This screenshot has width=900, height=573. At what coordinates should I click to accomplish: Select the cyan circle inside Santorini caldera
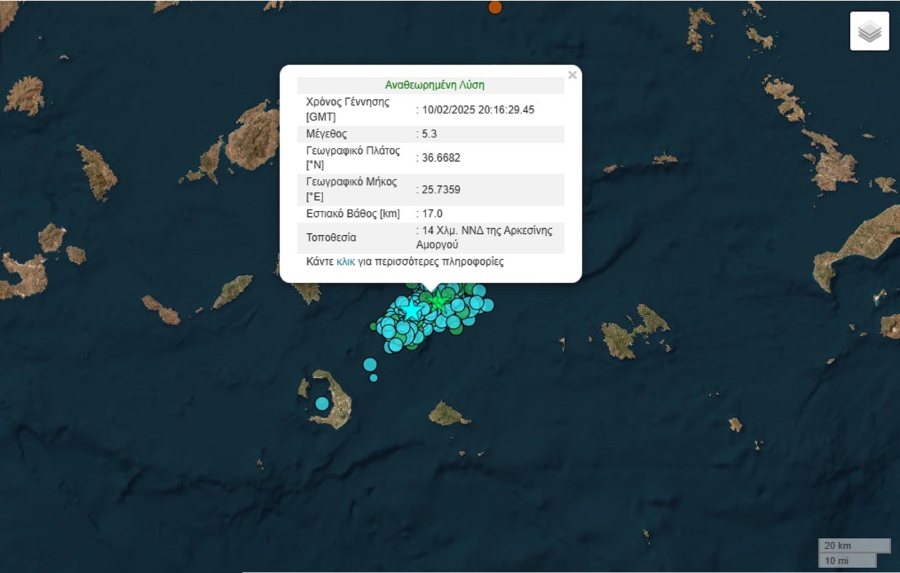point(322,403)
